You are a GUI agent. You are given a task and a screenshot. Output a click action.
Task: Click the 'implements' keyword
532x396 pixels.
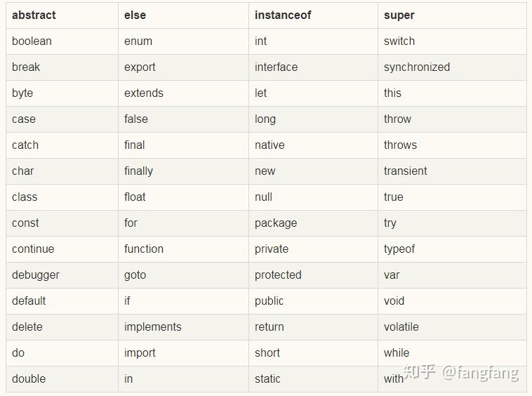[153, 326]
